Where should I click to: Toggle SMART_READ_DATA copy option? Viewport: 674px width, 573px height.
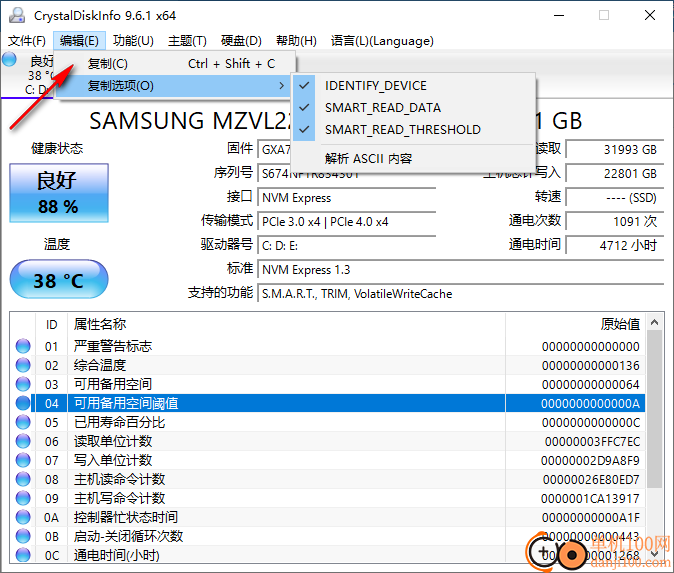(x=414, y=107)
